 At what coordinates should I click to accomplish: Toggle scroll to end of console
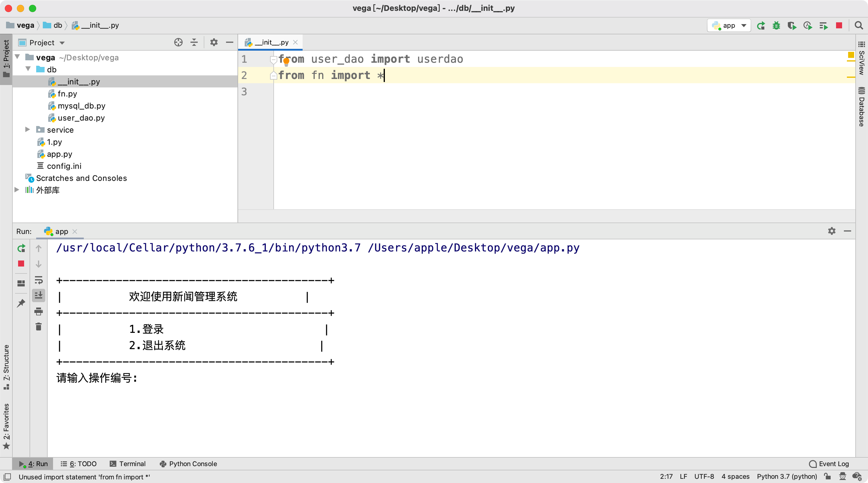coord(38,295)
